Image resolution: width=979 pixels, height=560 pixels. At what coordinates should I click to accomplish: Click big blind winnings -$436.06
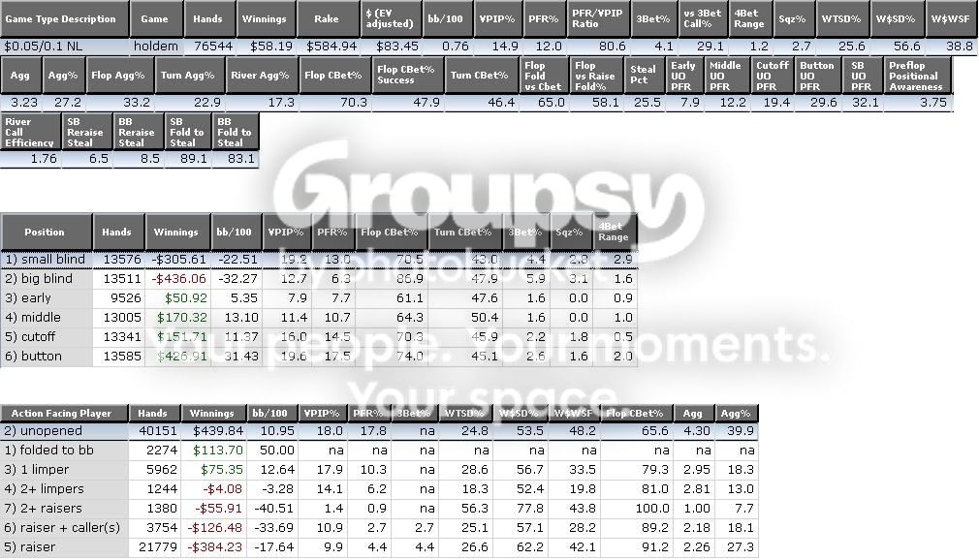(178, 278)
